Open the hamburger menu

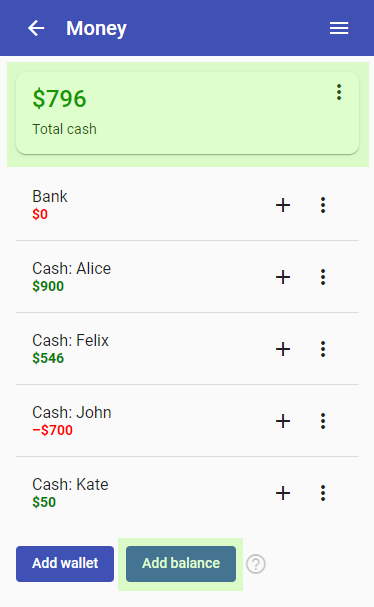point(339,28)
